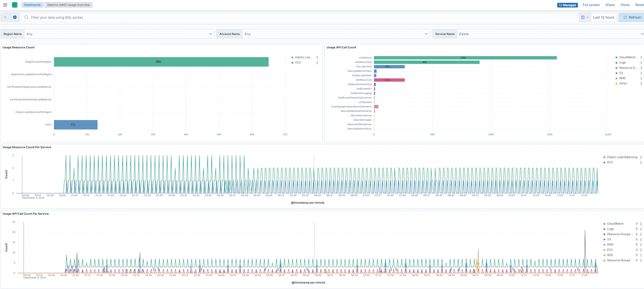This screenshot has width=644, height=289.
Task: Toggle Logs series in API Call Count legend
Action: click(623, 62)
